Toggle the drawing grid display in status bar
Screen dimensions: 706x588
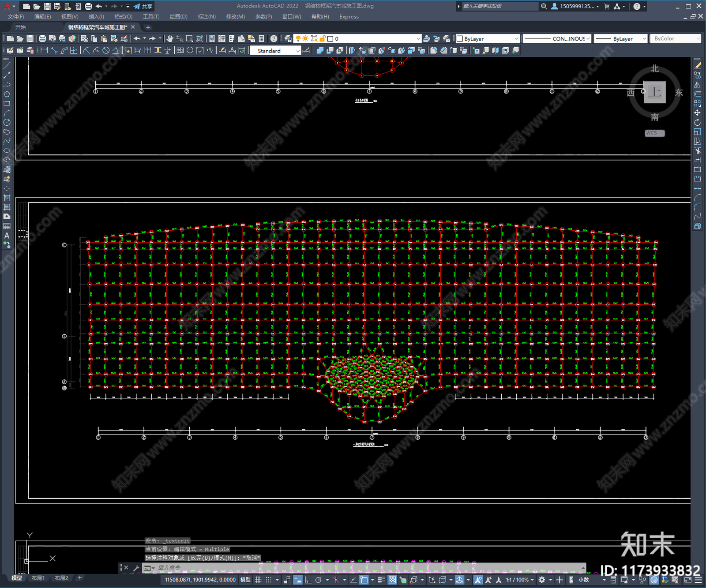point(259,580)
